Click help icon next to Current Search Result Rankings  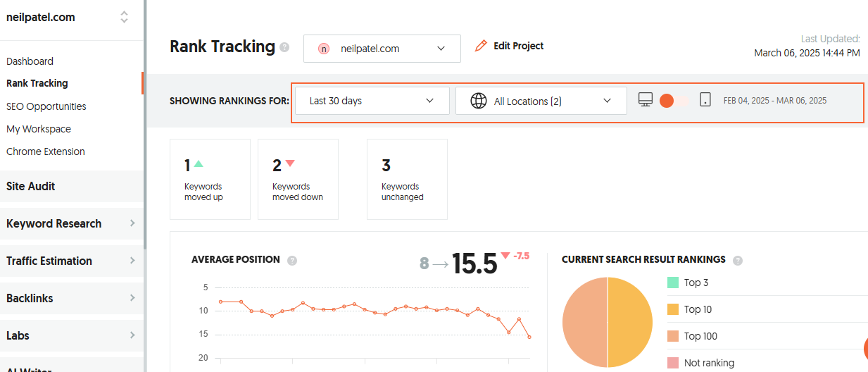(738, 260)
